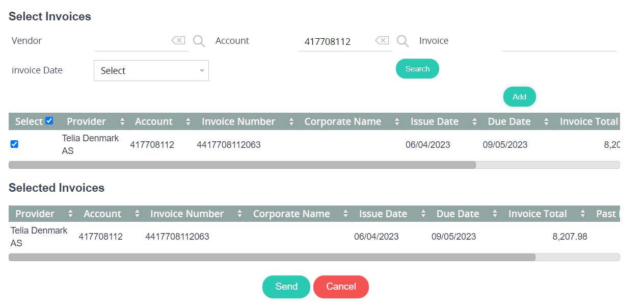Screen dimensions: 644x307
Task: Focus the Invoice text input field
Action: [x=558, y=42]
